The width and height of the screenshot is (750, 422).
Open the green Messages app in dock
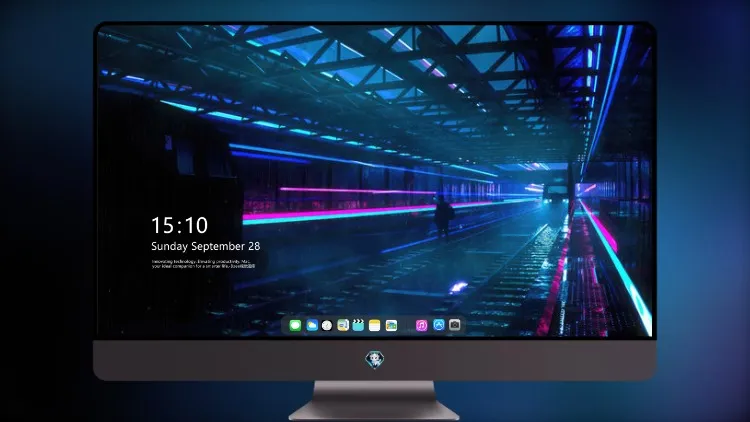[295, 325]
